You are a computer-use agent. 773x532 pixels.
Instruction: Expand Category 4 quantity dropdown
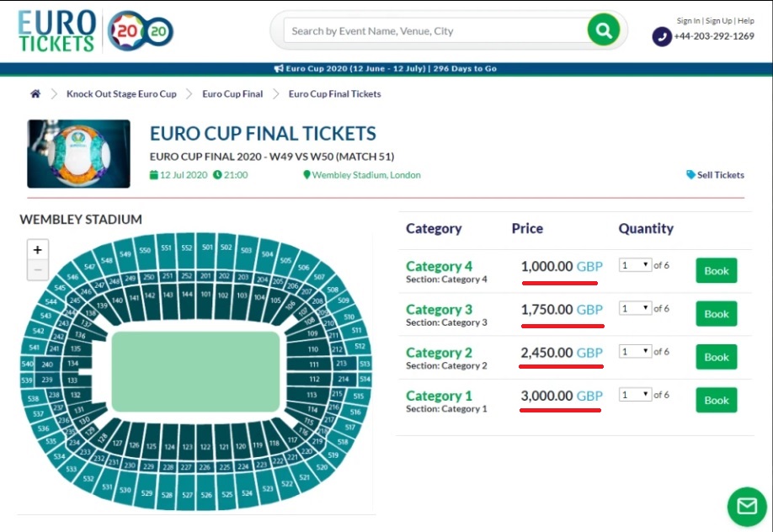pos(636,265)
